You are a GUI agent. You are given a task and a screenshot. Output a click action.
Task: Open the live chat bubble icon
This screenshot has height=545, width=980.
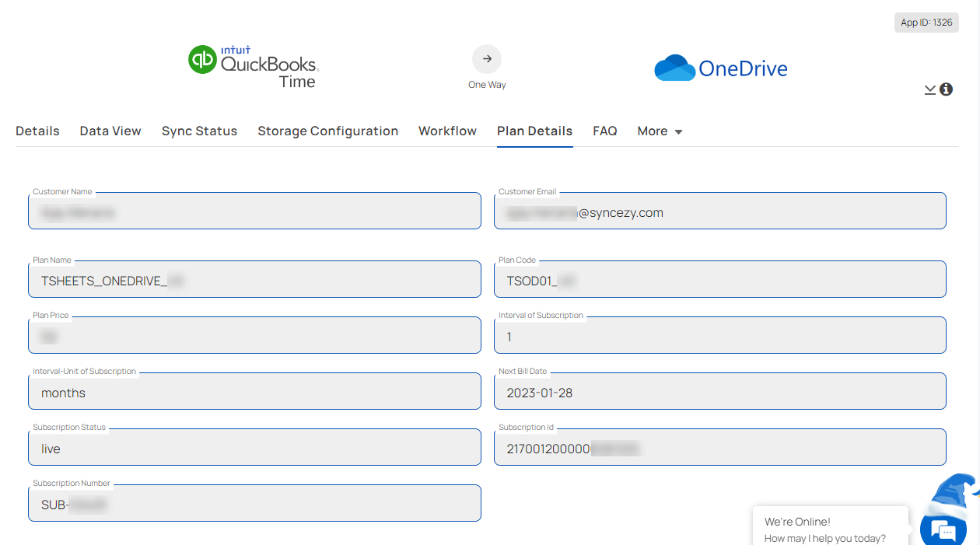tap(943, 530)
